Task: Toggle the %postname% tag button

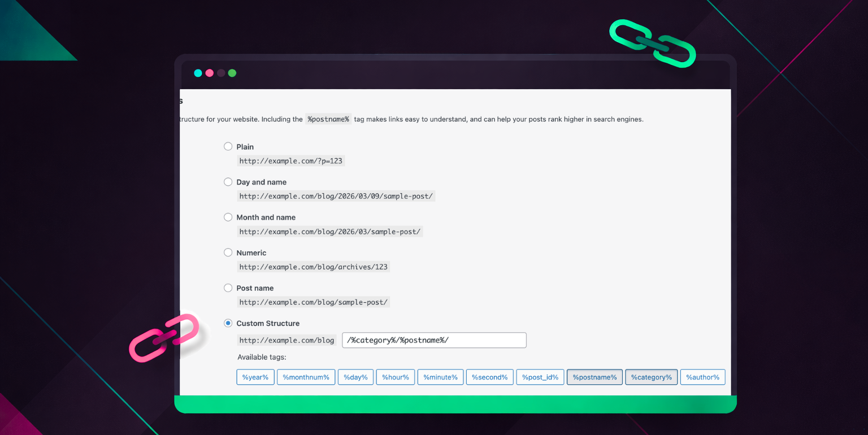Action: 594,377
